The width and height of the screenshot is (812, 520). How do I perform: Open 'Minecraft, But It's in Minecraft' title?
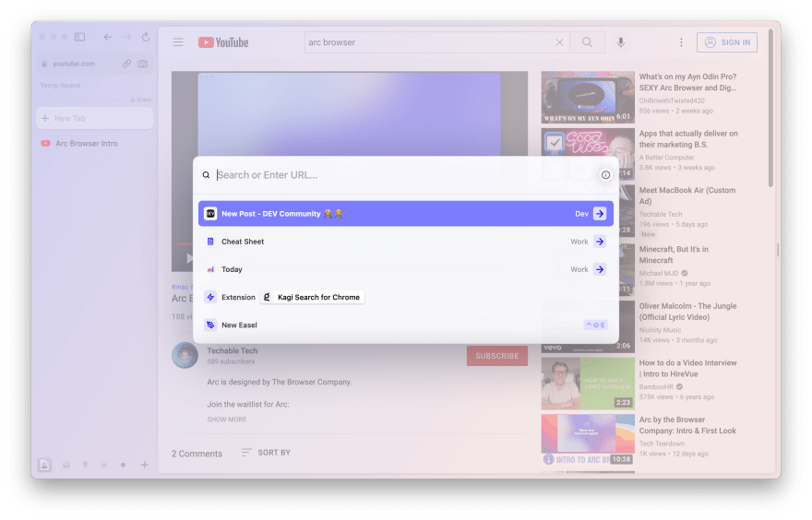674,254
